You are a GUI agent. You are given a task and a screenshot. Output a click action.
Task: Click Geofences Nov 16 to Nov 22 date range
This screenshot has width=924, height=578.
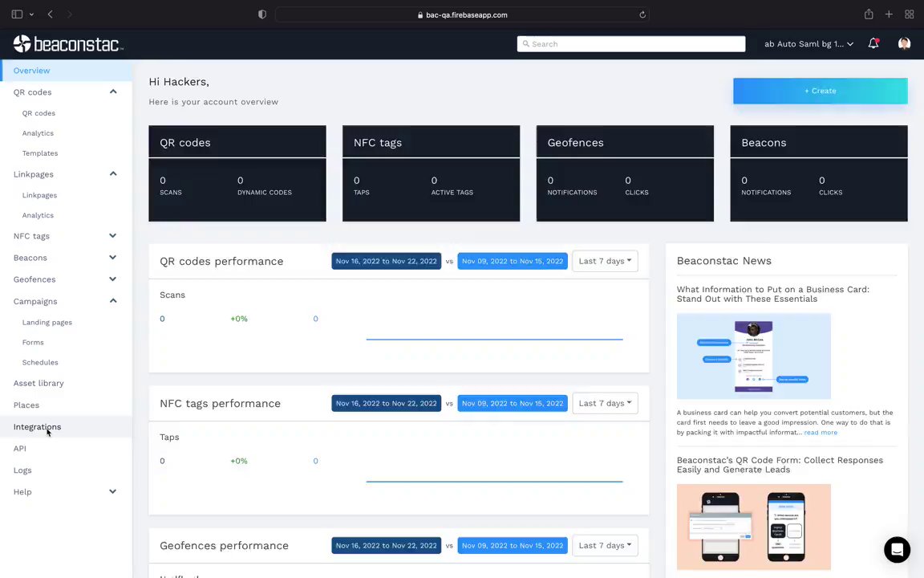(x=386, y=545)
